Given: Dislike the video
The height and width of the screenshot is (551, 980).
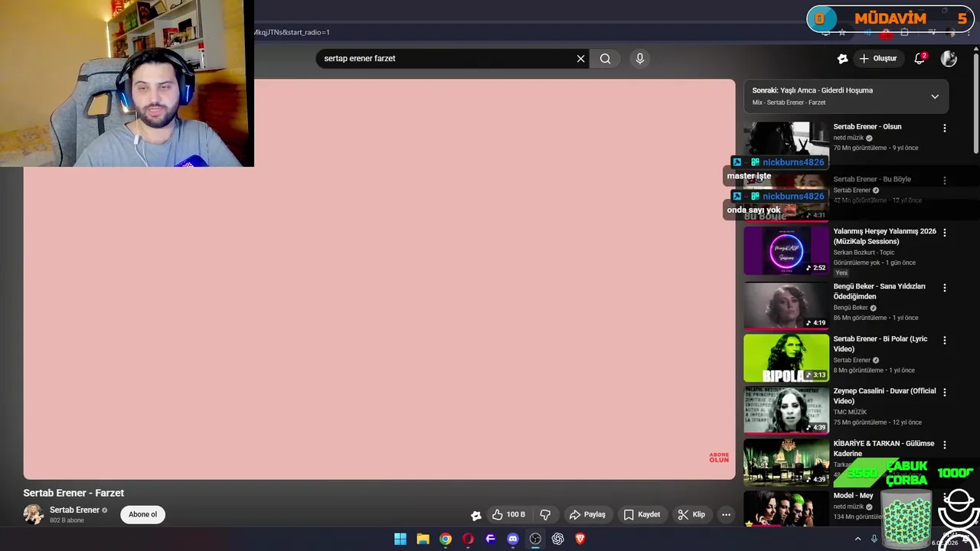Looking at the screenshot, I should [x=545, y=514].
